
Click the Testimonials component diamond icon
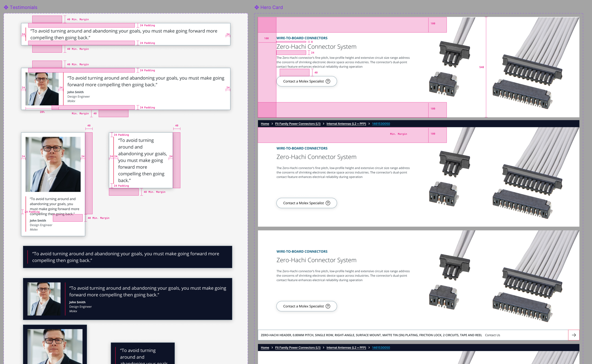pos(6,8)
